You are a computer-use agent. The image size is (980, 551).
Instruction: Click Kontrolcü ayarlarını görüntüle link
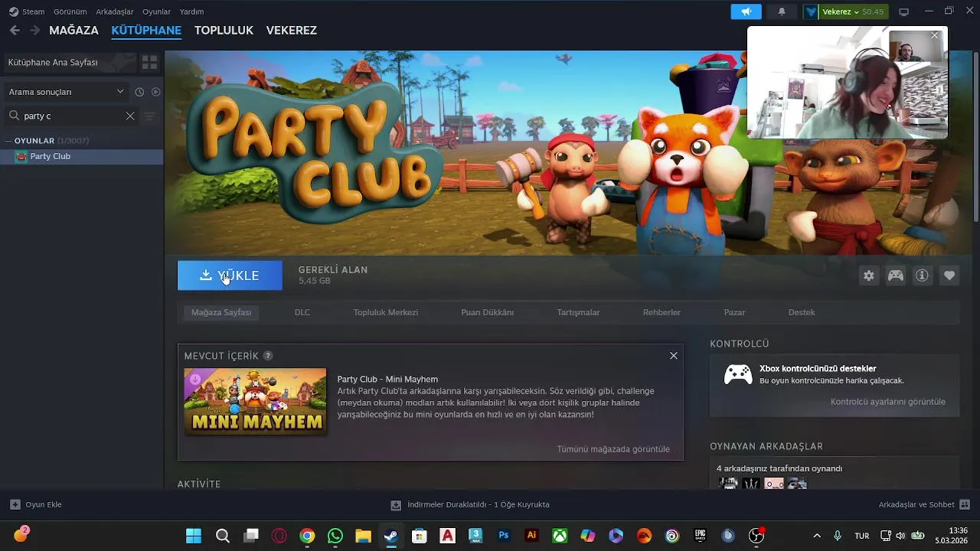coord(888,402)
